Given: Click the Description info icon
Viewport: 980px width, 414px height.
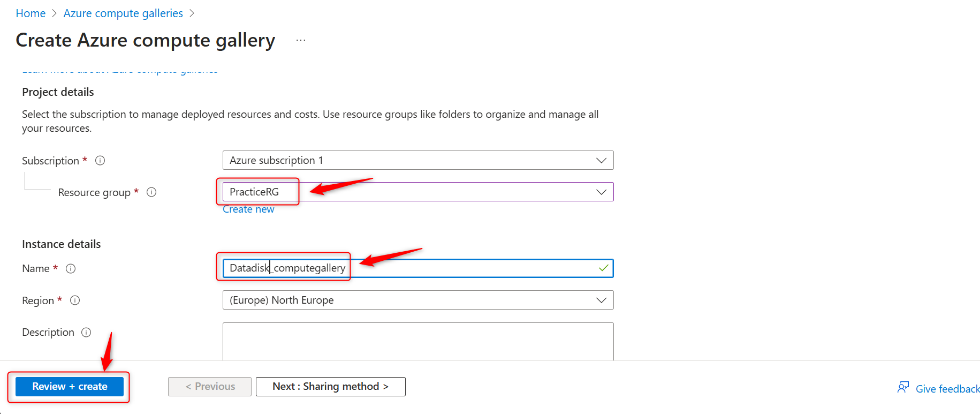Looking at the screenshot, I should [x=86, y=333].
